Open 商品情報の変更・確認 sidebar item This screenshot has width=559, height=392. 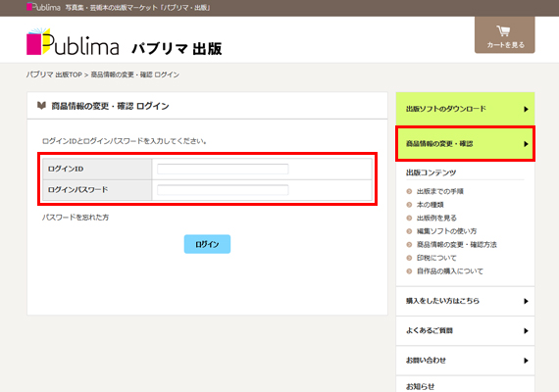click(x=465, y=144)
